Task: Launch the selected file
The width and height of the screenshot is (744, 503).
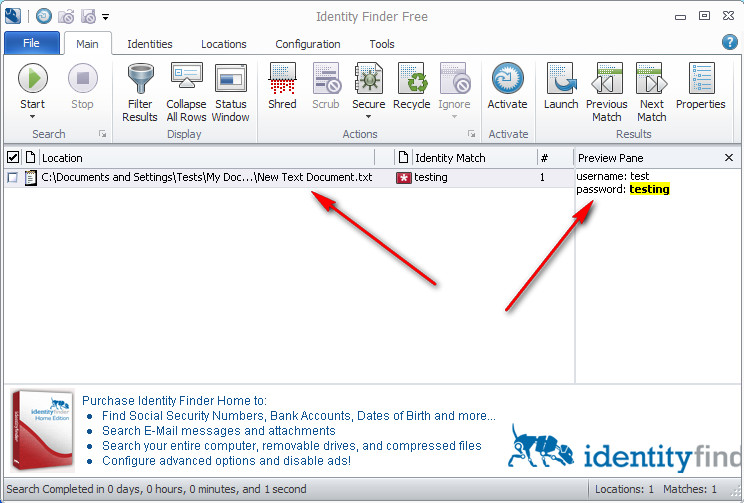Action: (561, 86)
